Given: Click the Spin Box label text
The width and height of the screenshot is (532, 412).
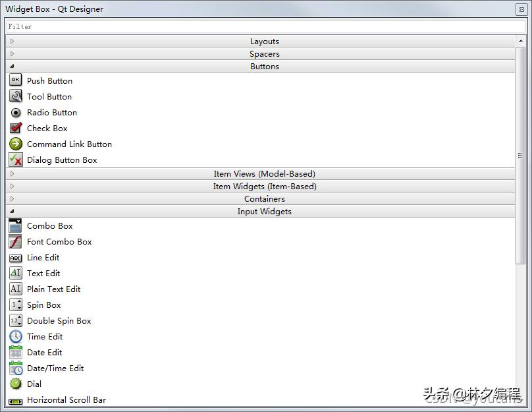Looking at the screenshot, I should pyautogui.click(x=44, y=305).
